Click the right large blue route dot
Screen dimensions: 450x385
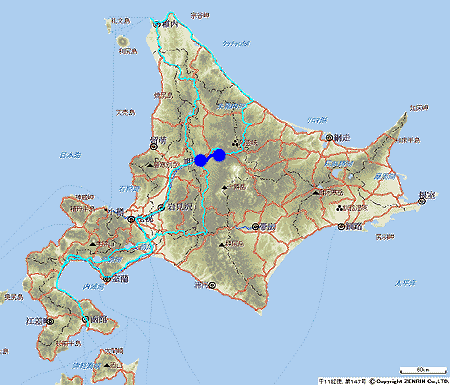click(219, 155)
